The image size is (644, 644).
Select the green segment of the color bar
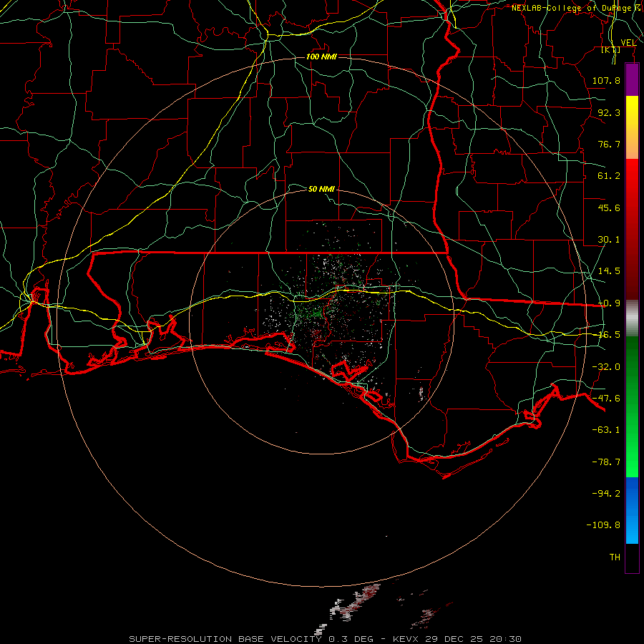click(632, 406)
